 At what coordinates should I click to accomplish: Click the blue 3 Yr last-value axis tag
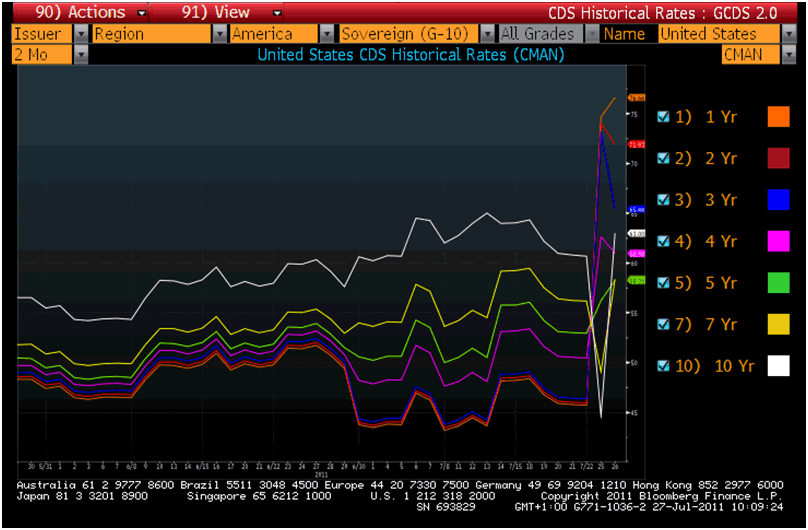coord(636,210)
